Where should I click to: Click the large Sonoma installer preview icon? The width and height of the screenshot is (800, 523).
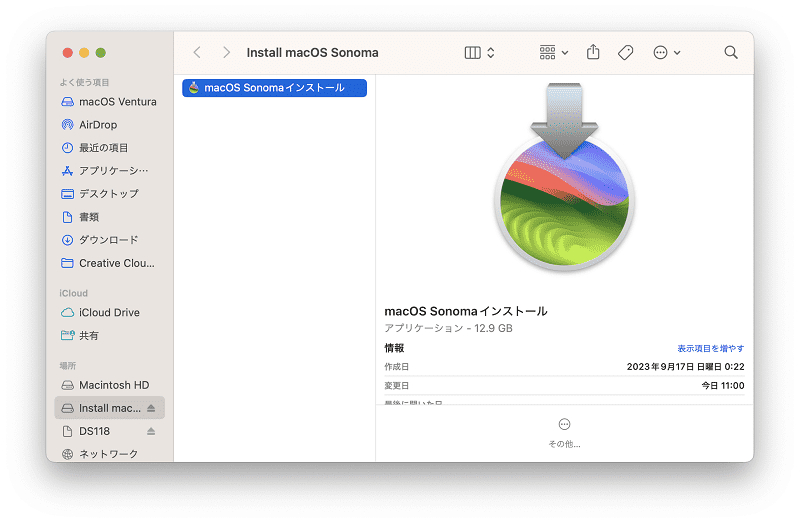[564, 177]
